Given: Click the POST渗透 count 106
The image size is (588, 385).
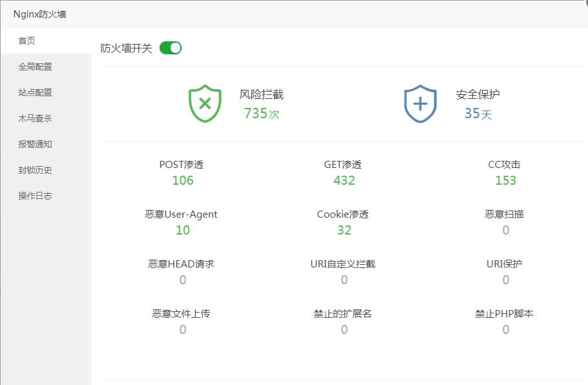Looking at the screenshot, I should 183,180.
